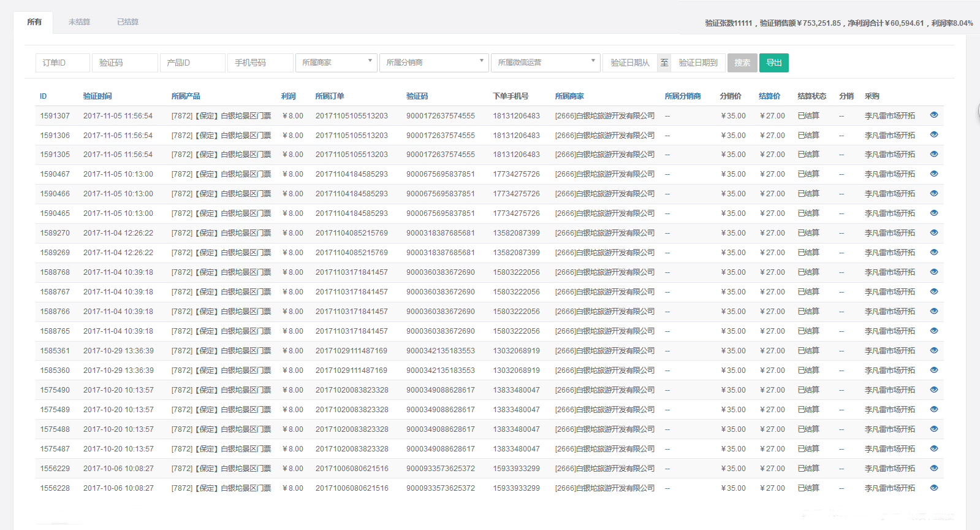View details eye icon for row 1590467
980x530 pixels.
tap(934, 174)
